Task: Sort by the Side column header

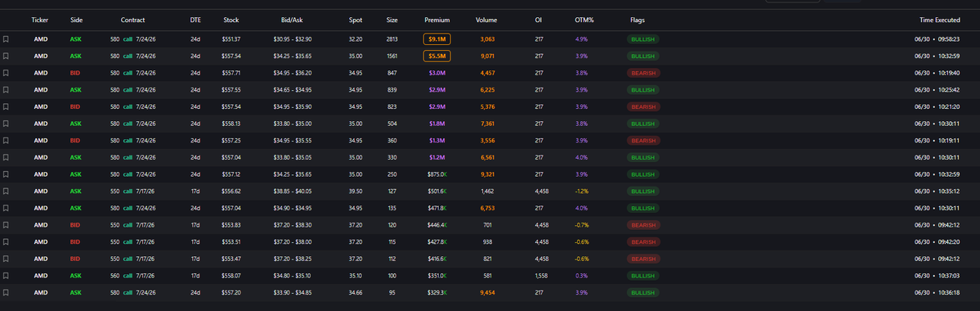Action: 76,20
